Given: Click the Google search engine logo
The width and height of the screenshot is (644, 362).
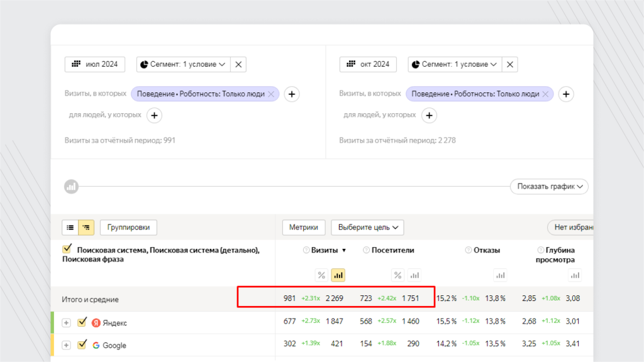Looking at the screenshot, I should [x=96, y=345].
